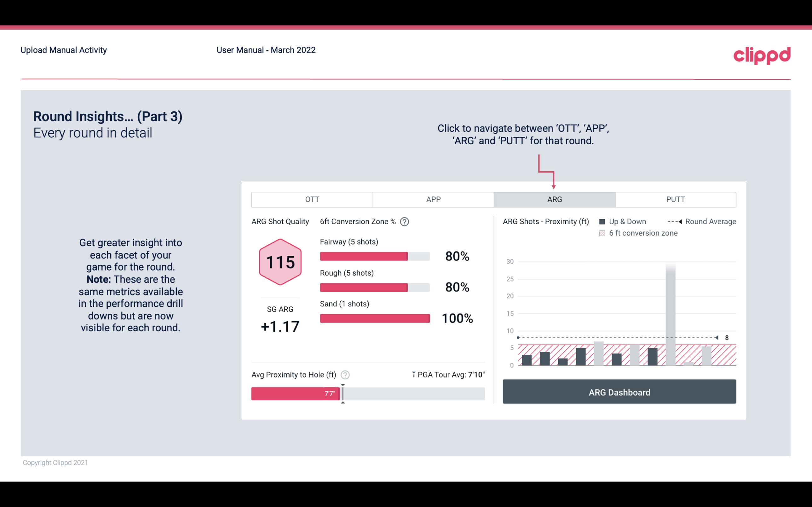Click the ARG Dashboard button
Image resolution: width=812 pixels, height=507 pixels.
[620, 392]
